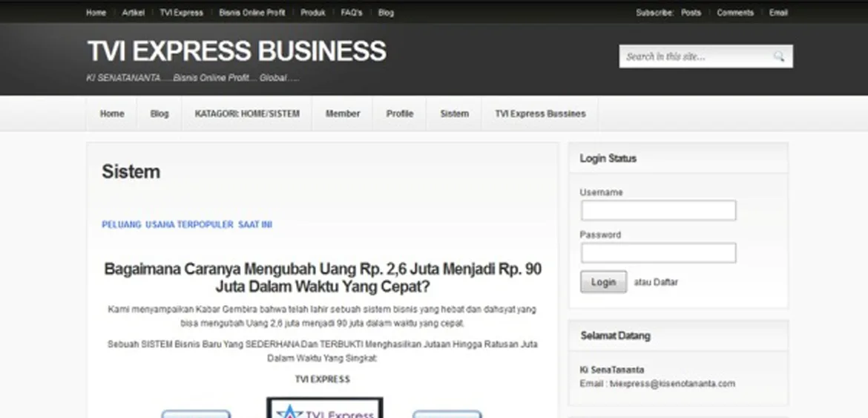Image resolution: width=868 pixels, height=418 pixels.
Task: Open Blog in the top bar
Action: pos(386,13)
